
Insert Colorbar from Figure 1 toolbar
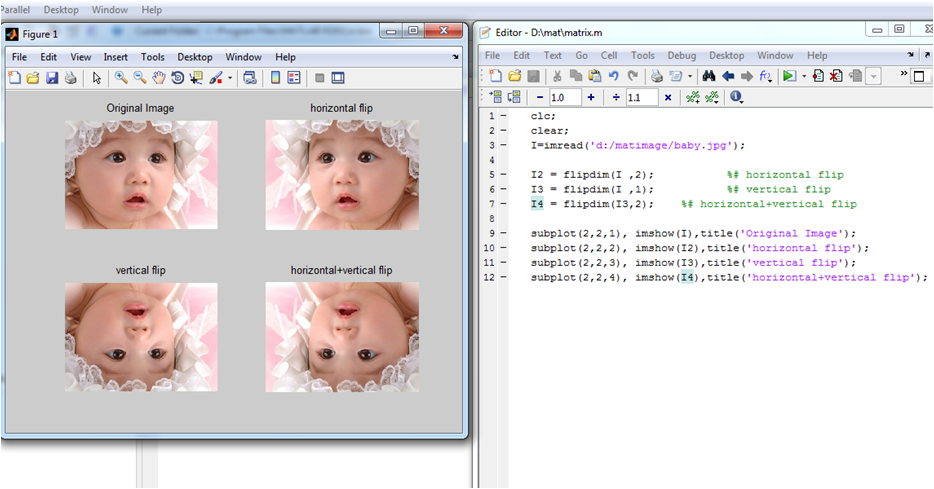pos(275,78)
